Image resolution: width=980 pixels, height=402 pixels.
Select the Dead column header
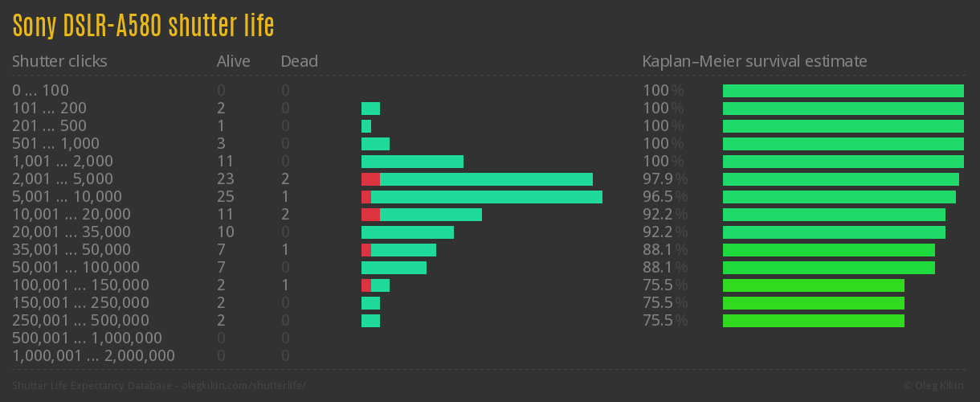click(299, 61)
